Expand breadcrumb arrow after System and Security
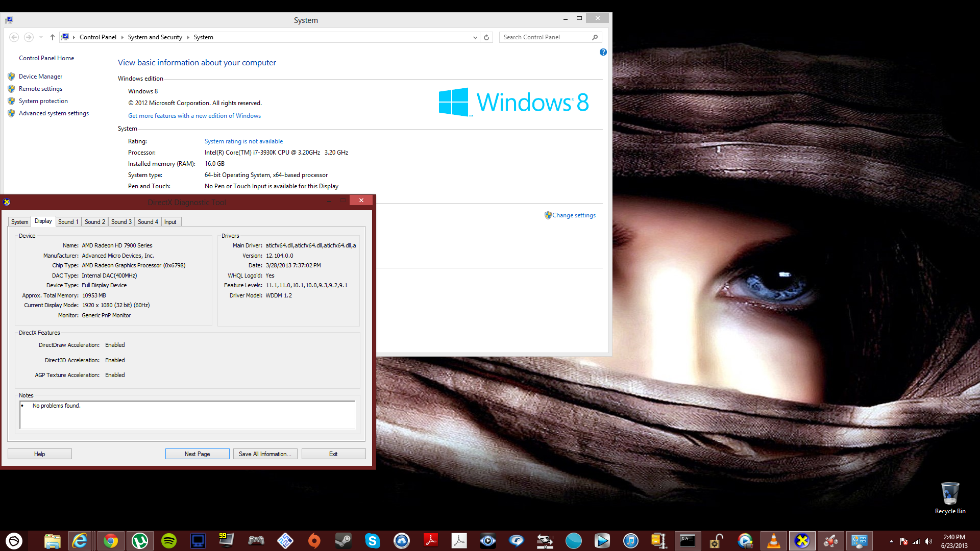This screenshot has height=551, width=980. [188, 37]
